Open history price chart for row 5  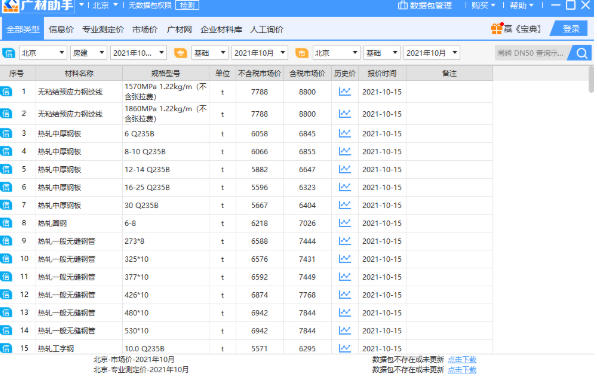(x=345, y=169)
